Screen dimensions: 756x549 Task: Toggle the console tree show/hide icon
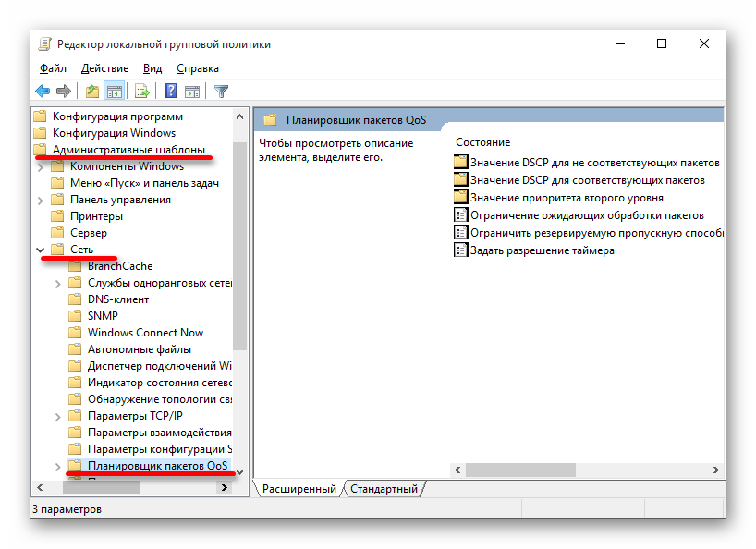(x=114, y=91)
